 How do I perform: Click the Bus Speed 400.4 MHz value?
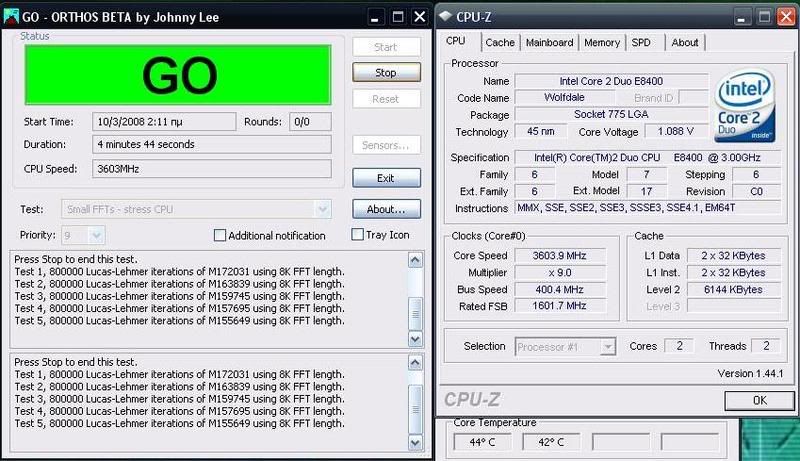pos(560,289)
